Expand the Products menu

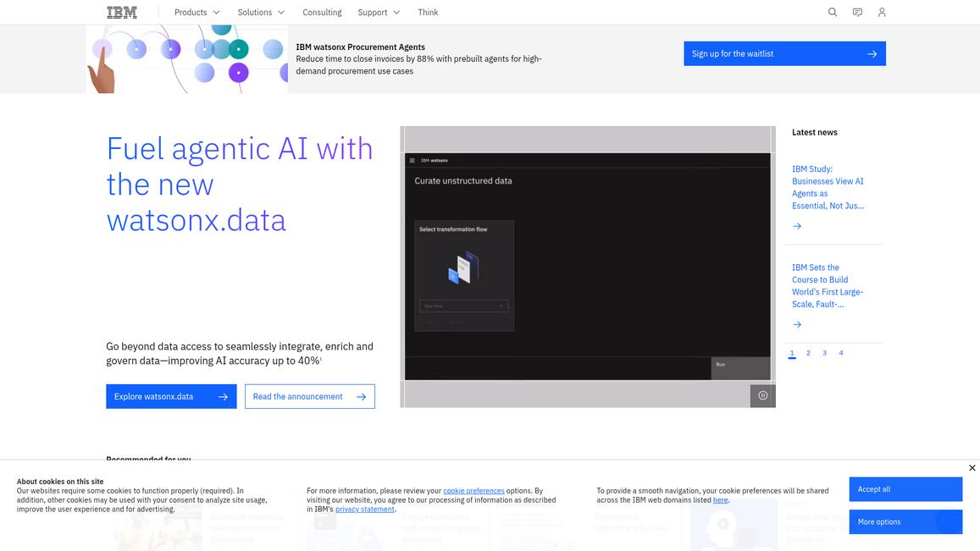pyautogui.click(x=197, y=13)
